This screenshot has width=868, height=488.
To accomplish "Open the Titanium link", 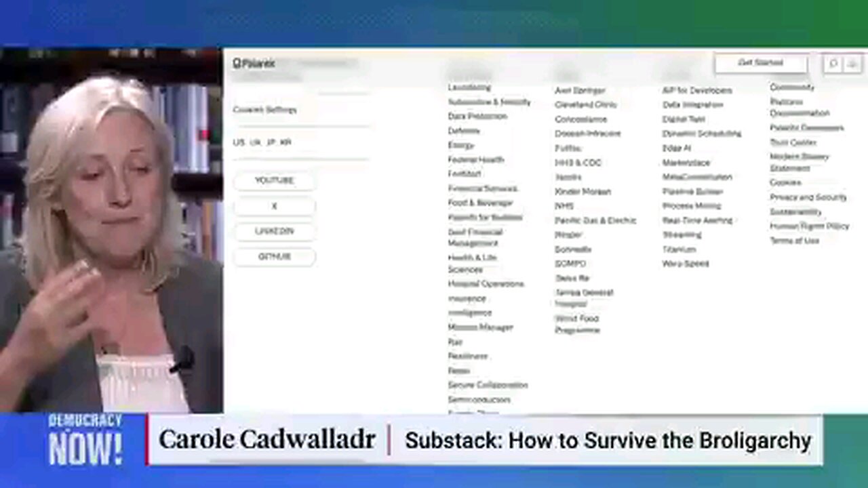I will [679, 249].
